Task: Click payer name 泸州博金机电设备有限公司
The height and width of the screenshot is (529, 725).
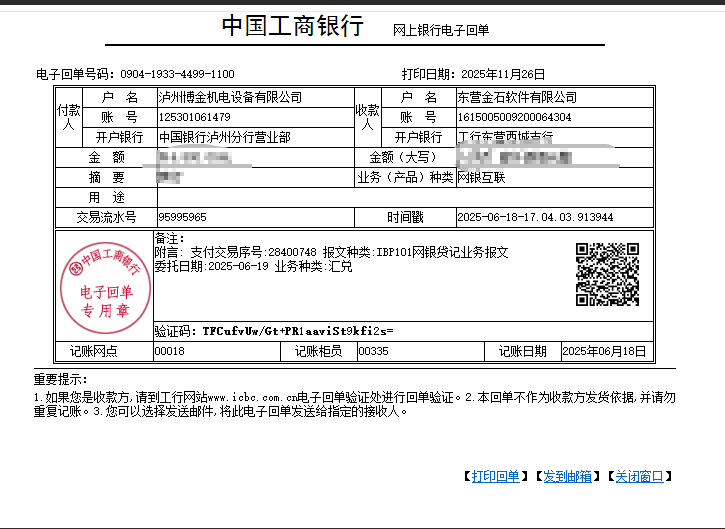Action: tap(230, 98)
